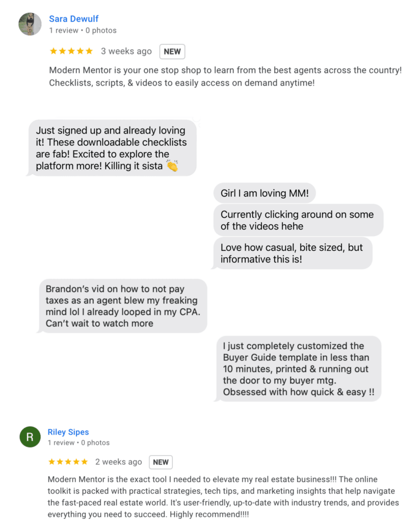Click the NEW badge beside 3 weeks ago
Image resolution: width=420 pixels, height=525 pixels.
[x=172, y=51]
